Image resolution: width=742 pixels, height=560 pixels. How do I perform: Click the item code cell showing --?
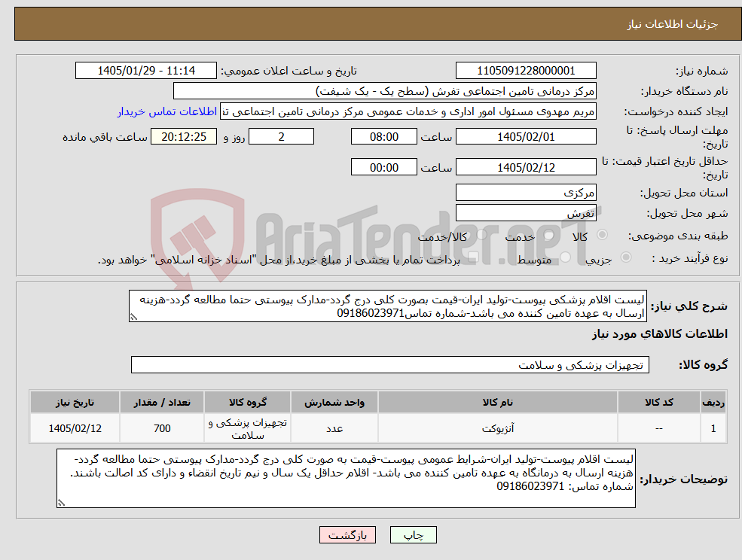click(x=658, y=428)
